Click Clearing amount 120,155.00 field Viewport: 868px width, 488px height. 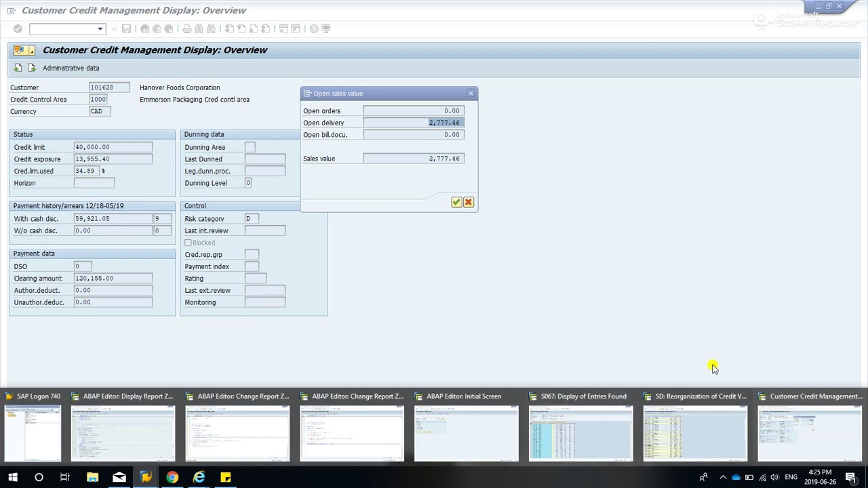pos(113,278)
